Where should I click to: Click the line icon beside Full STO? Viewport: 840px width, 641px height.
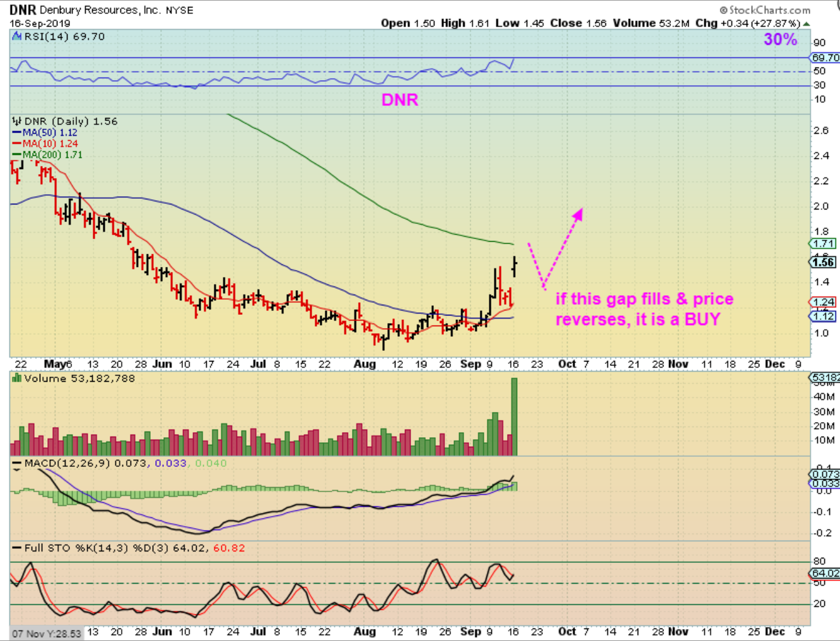coord(18,548)
